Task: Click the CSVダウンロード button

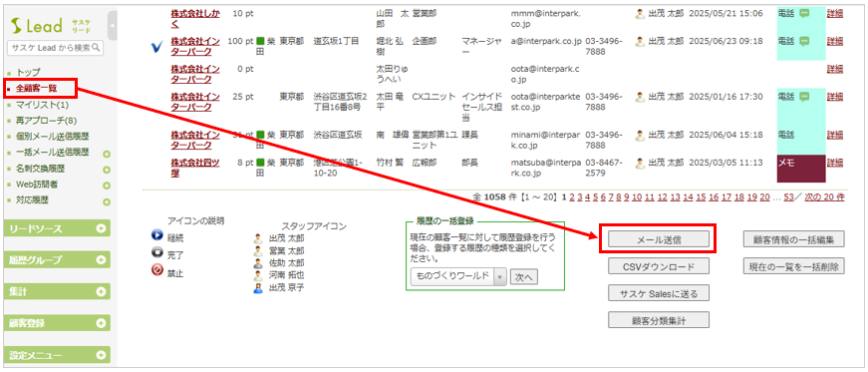Action: coord(658,266)
